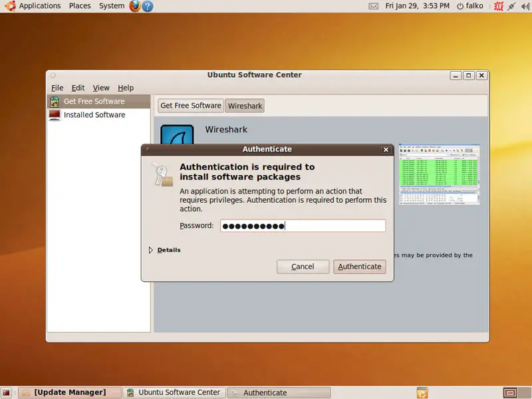
Task: Open the Places menu
Action: coord(80,6)
